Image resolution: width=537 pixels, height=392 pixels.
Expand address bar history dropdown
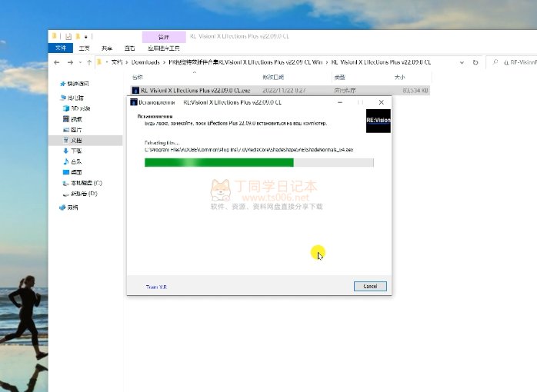[x=462, y=62]
